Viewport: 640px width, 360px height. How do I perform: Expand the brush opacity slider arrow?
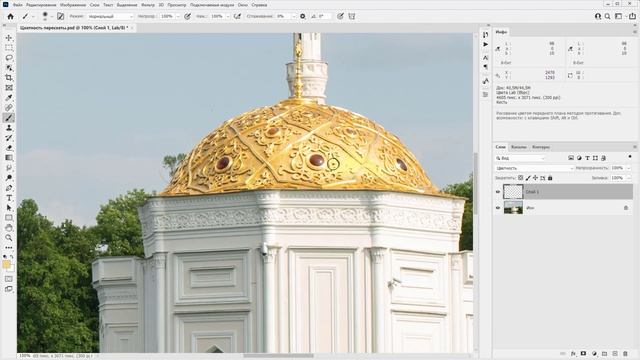[x=178, y=16]
